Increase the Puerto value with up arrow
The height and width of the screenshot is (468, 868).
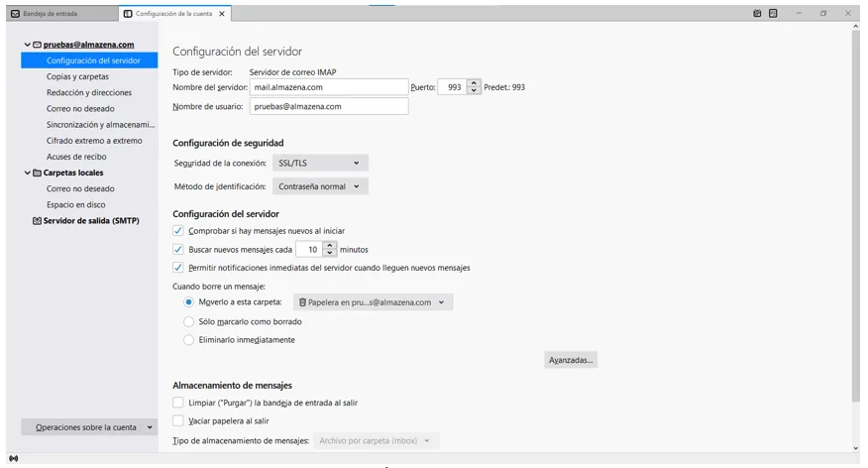point(474,83)
